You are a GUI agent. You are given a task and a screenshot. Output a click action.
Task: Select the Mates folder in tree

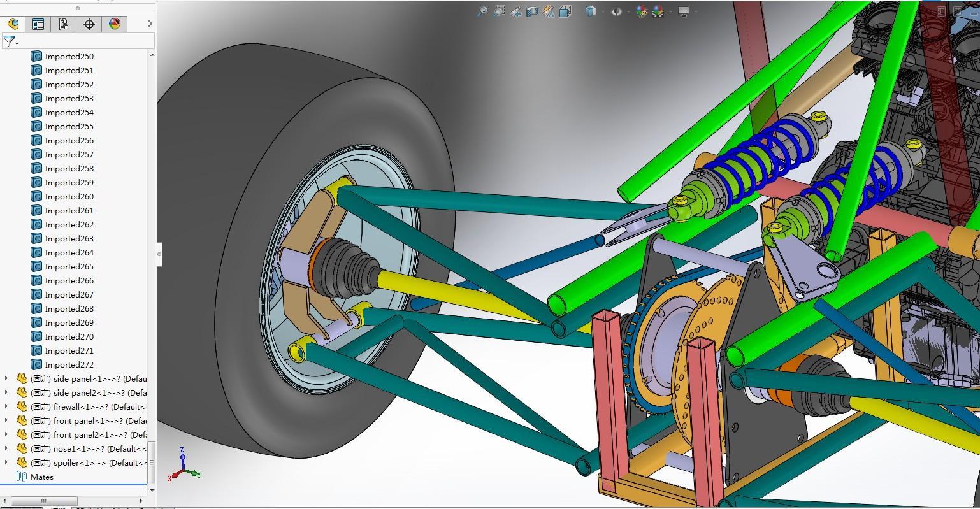[x=42, y=477]
